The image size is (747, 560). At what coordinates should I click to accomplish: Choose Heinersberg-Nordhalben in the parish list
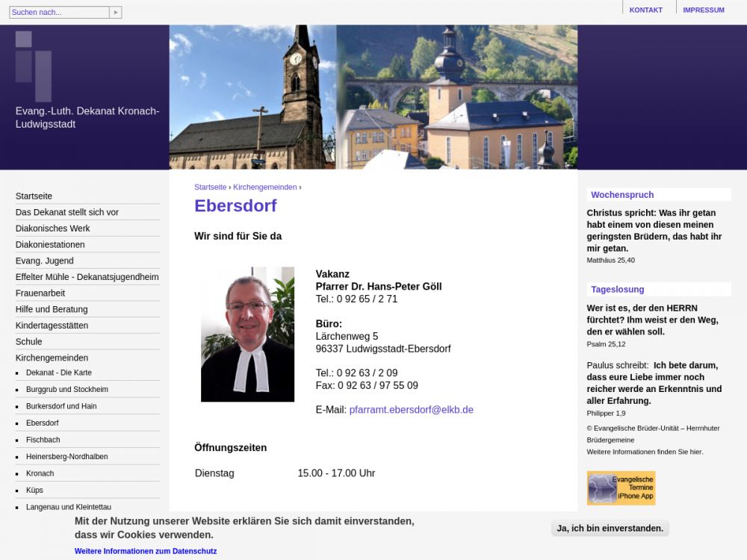point(66,457)
